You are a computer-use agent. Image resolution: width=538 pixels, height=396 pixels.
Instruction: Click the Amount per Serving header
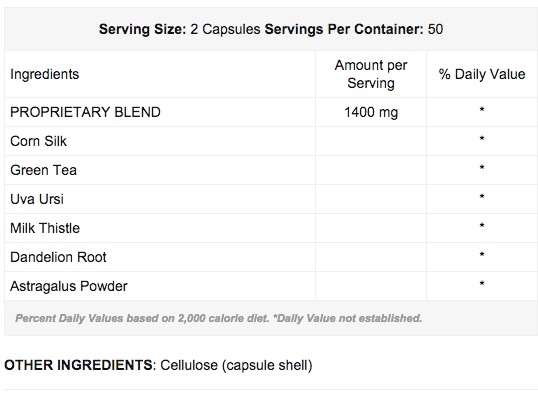(x=371, y=74)
